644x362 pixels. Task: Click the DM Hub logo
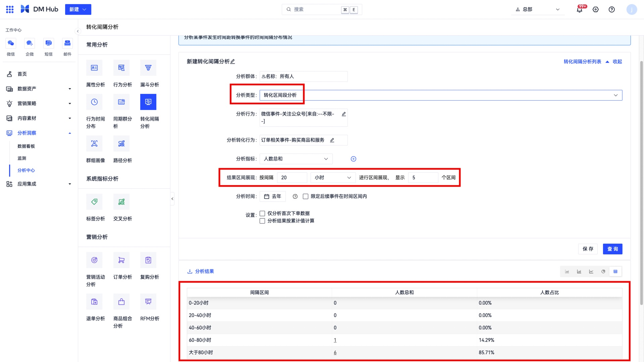(39, 9)
